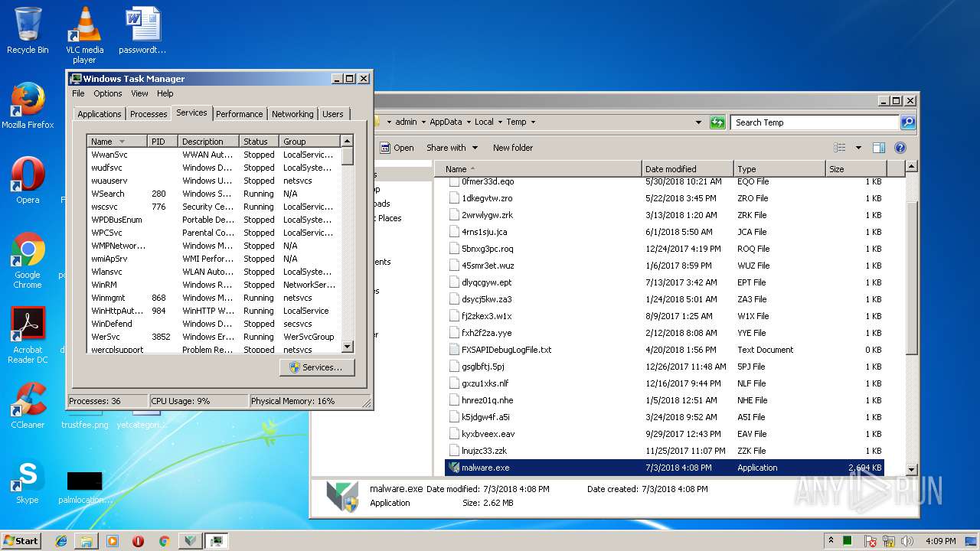Switch to the Performance tab
Screen dimensions: 980x551
[239, 114]
